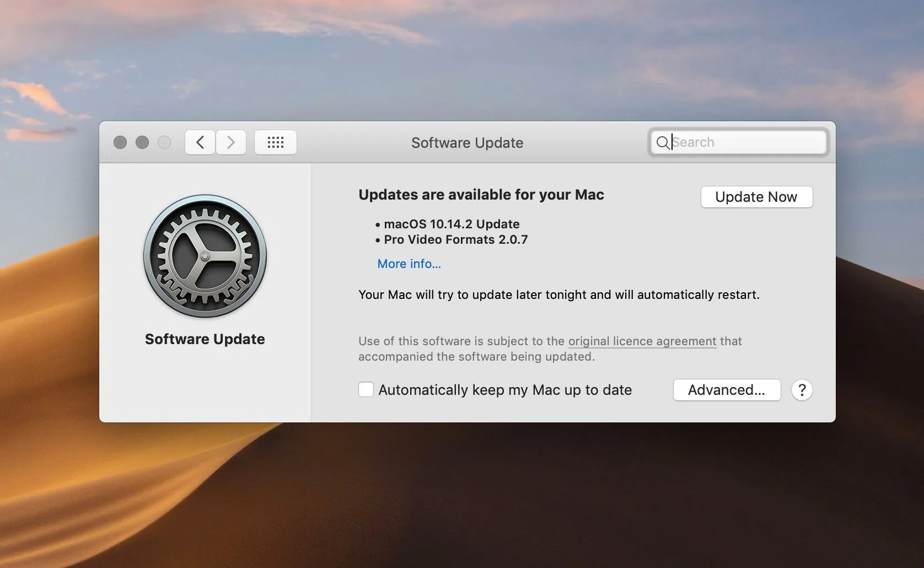This screenshot has height=568, width=924.
Task: Click the Updates are available for your Mac heading
Action: point(481,195)
